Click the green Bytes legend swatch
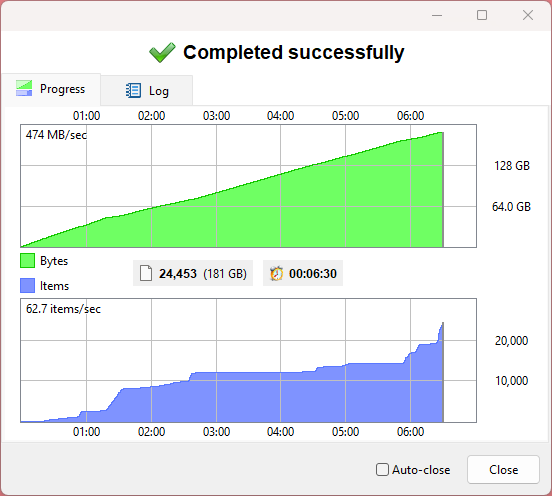552x496 pixels. tap(27, 261)
